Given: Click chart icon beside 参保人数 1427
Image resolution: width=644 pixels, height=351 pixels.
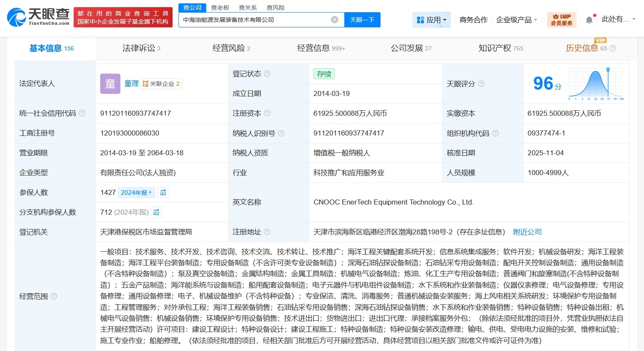Looking at the screenshot, I should (162, 192).
